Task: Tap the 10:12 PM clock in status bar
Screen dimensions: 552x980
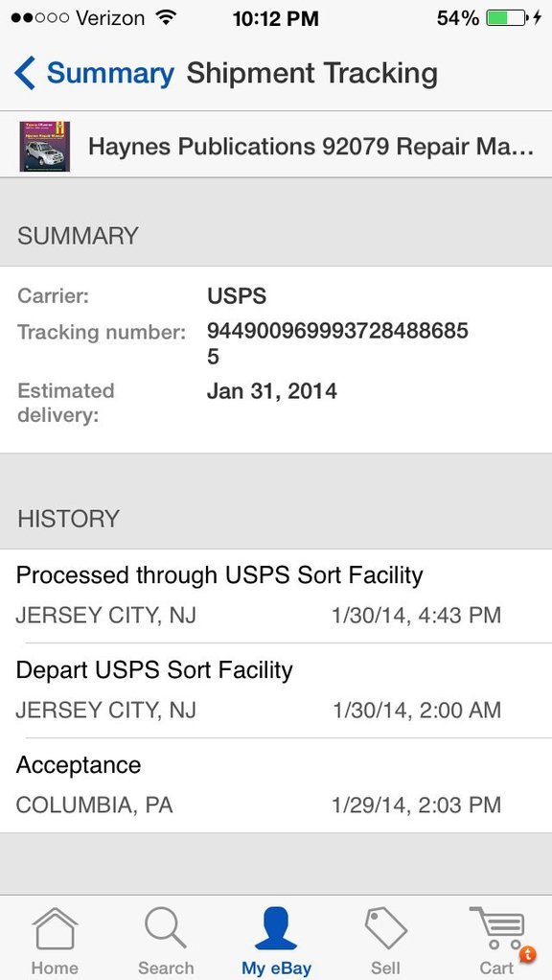Action: click(275, 18)
